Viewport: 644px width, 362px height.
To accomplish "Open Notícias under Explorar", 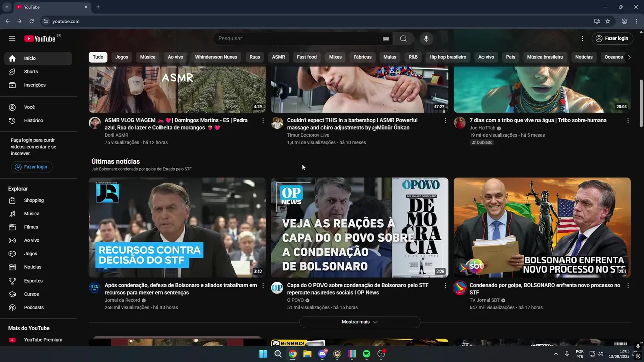I will click(38, 267).
